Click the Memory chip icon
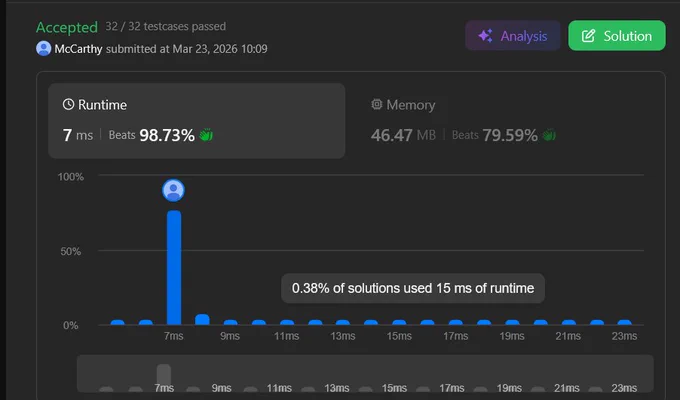The image size is (680, 400). tap(376, 104)
